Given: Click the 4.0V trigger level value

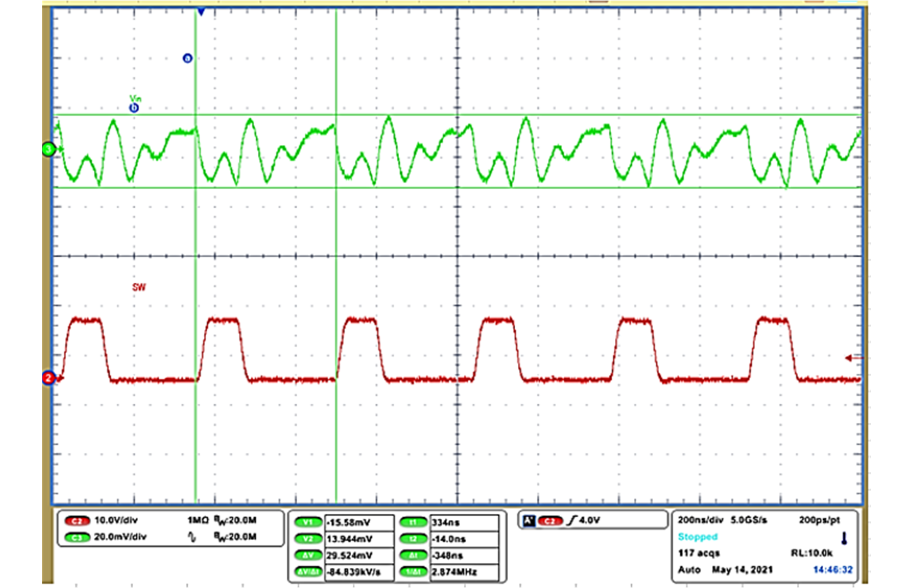Looking at the screenshot, I should click(x=590, y=520).
